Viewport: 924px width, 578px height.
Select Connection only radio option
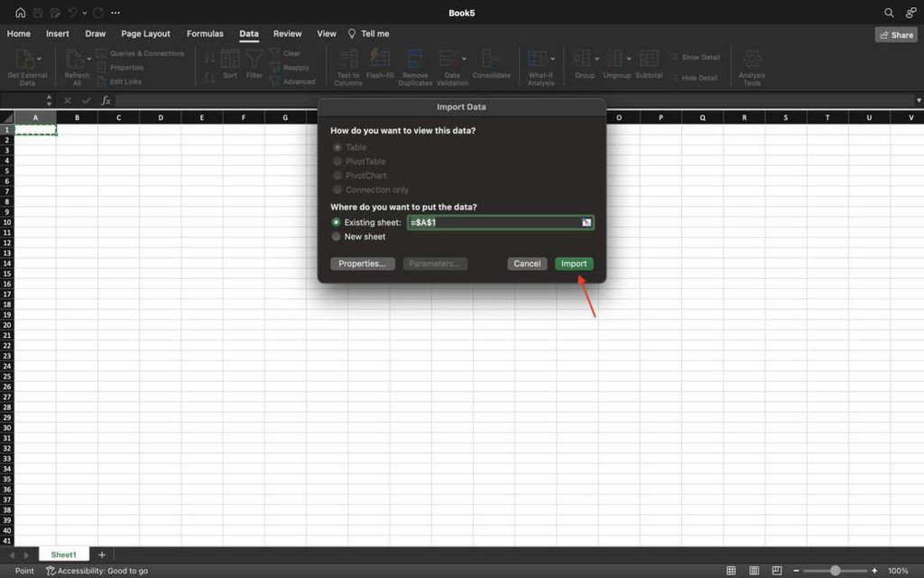point(337,190)
